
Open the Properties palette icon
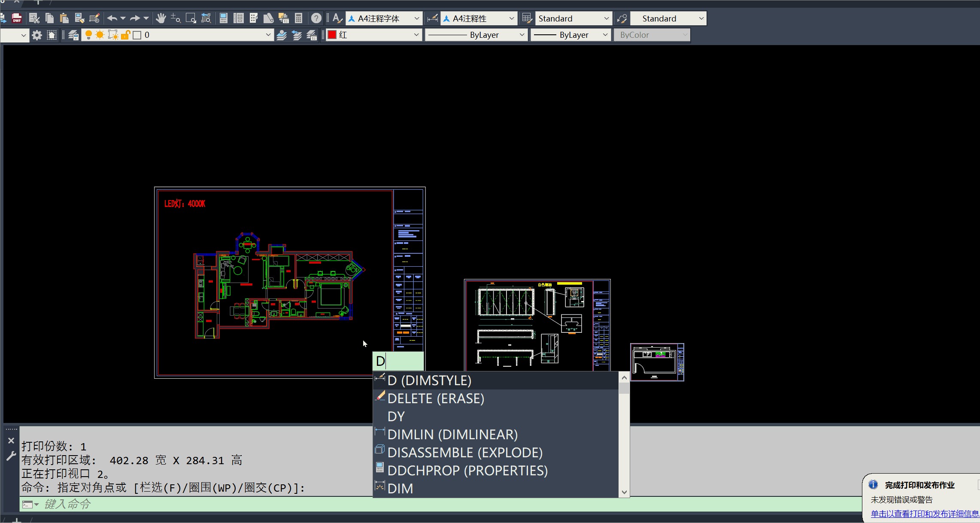224,18
